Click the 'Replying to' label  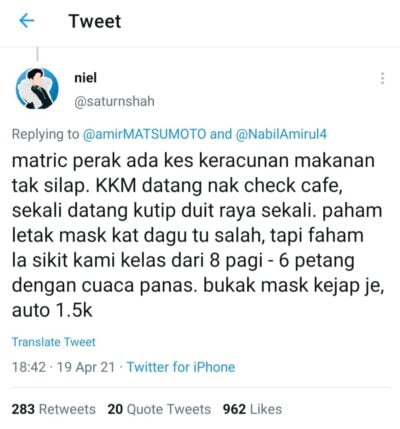tap(45, 134)
